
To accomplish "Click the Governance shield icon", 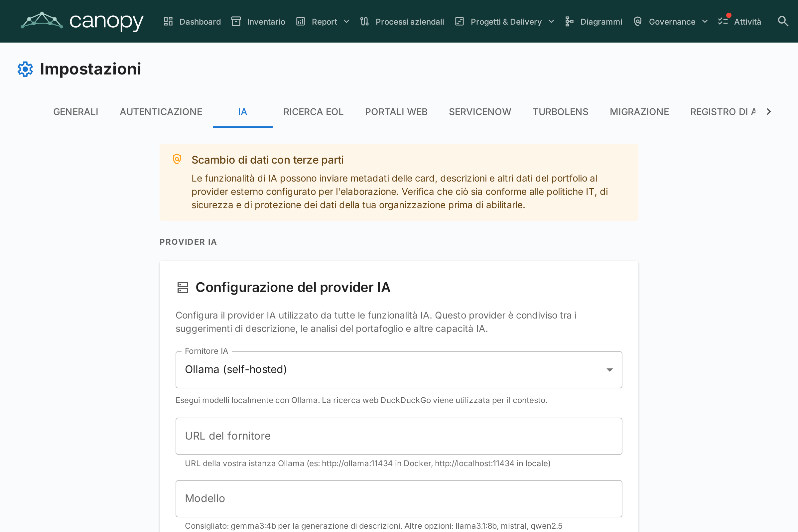I will 638,21.
